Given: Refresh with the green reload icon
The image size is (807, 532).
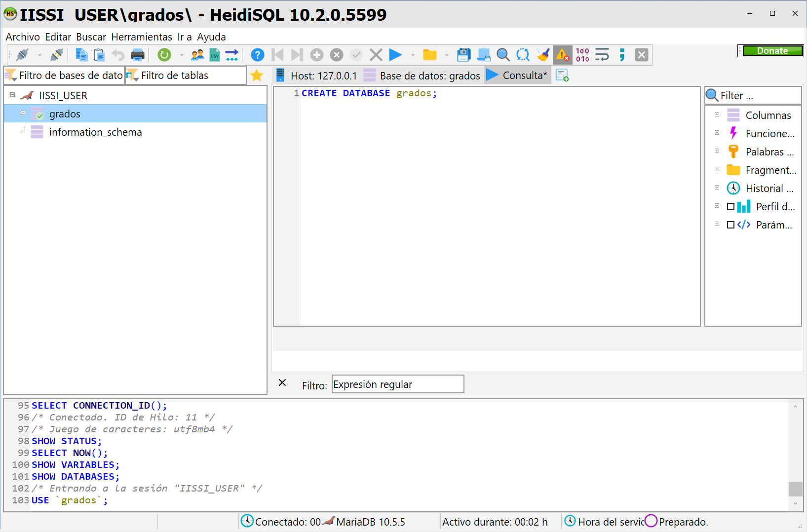Looking at the screenshot, I should point(164,55).
